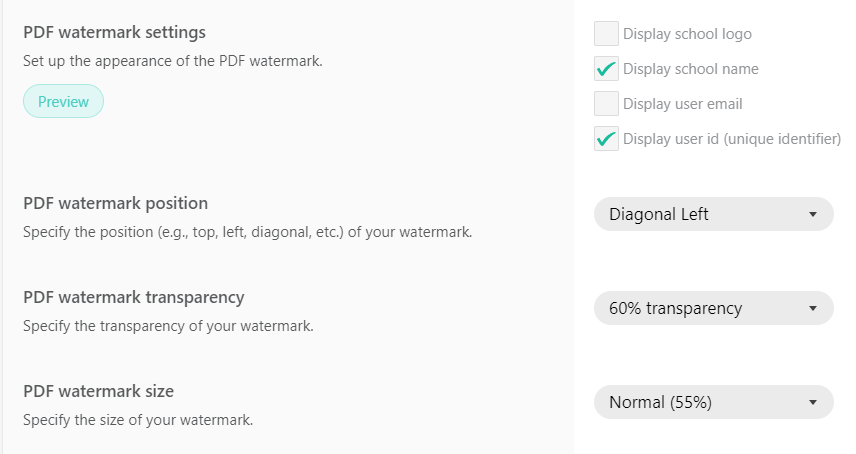Click the arrow icon of Normal (55%) dropdown

click(813, 402)
